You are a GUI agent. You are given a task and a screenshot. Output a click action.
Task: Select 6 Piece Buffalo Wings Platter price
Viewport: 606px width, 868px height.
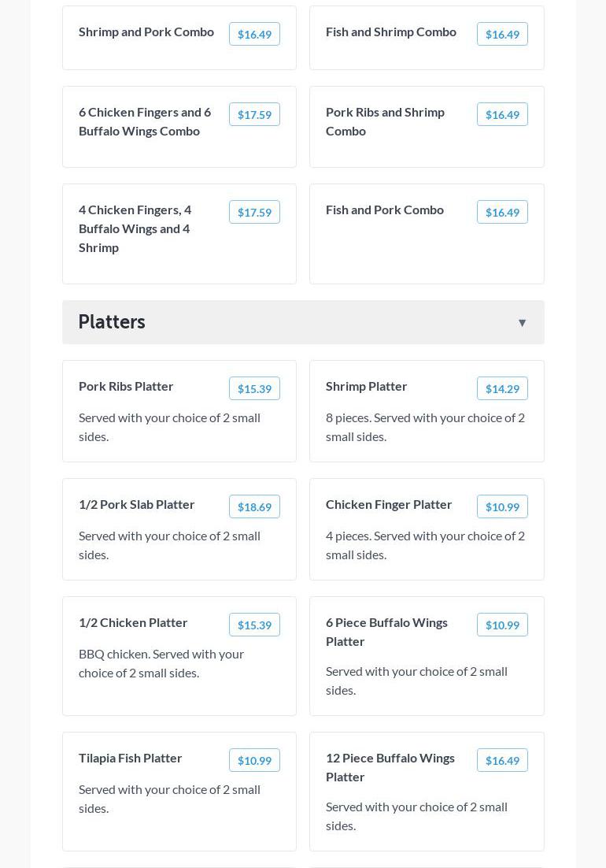[x=502, y=625]
